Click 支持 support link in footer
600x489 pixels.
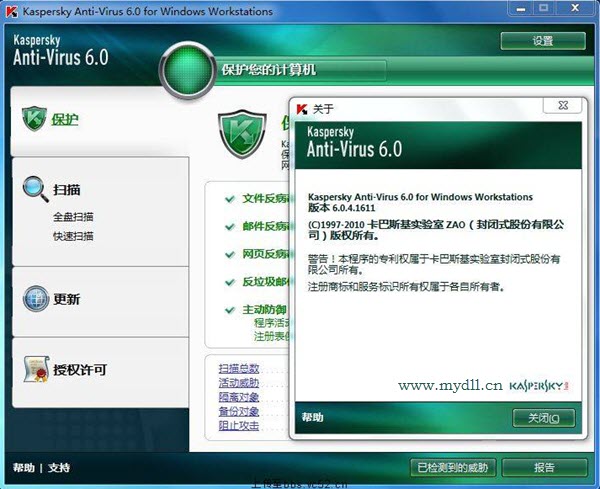coord(59,468)
